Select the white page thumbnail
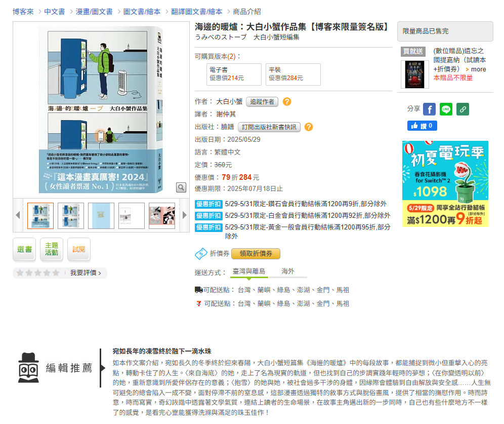Image resolution: width=504 pixels, height=424 pixels. (132, 215)
